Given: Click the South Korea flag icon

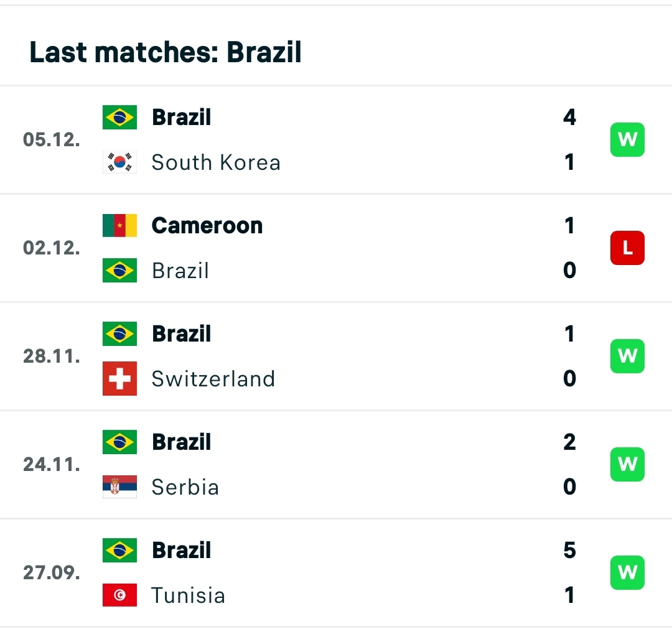Looking at the screenshot, I should click(x=119, y=162).
